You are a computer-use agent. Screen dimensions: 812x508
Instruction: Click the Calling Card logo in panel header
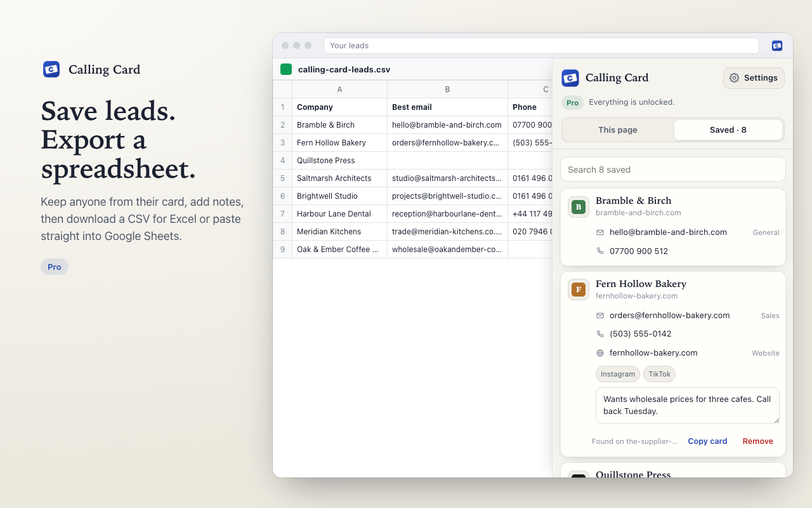[570, 78]
